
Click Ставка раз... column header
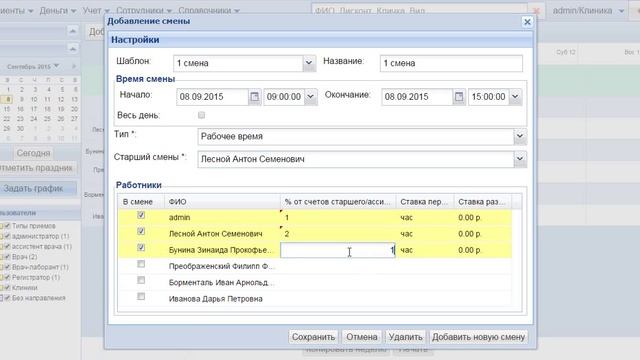click(482, 202)
